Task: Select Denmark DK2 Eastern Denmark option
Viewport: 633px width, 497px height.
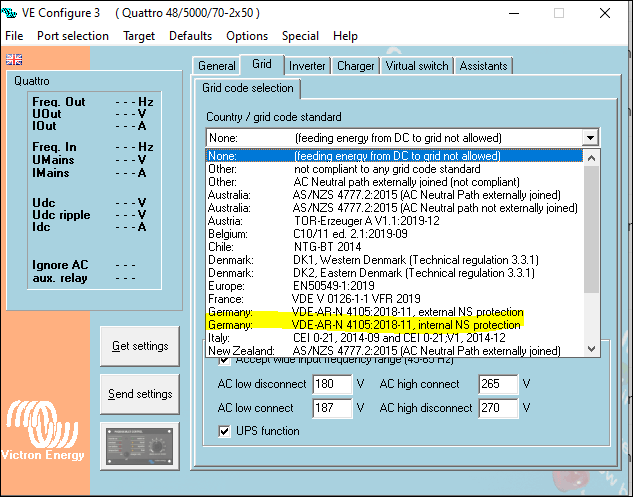Action: pyautogui.click(x=394, y=273)
